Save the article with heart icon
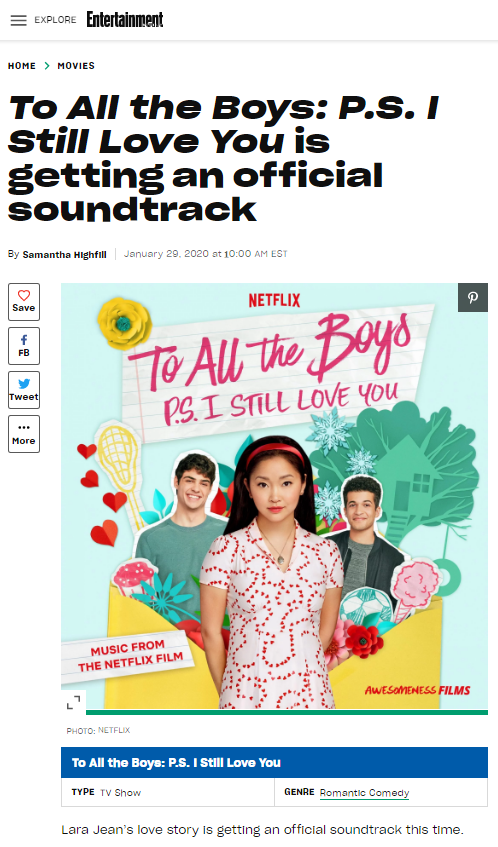The image size is (498, 847). pyautogui.click(x=24, y=301)
